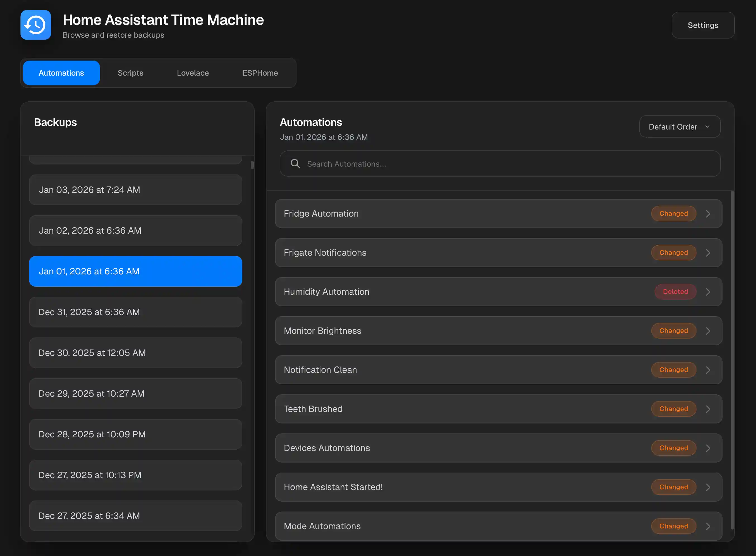
Task: Open the Settings panel
Action: point(703,25)
